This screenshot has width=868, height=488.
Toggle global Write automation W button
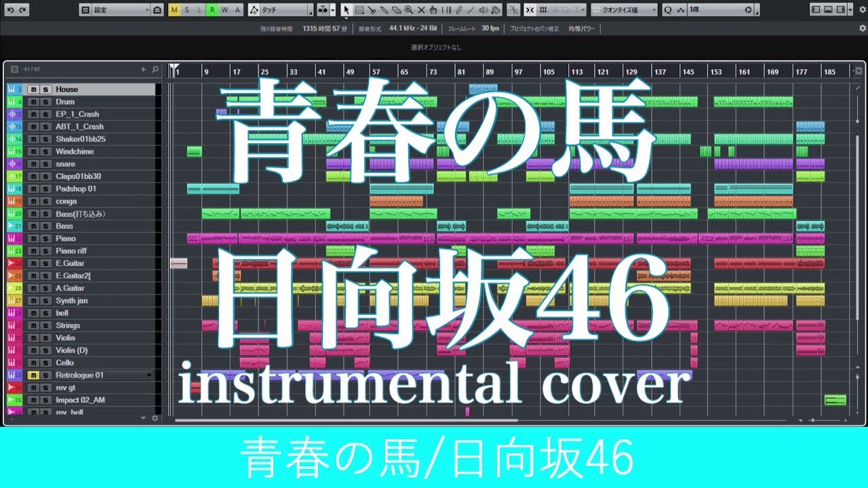(x=224, y=10)
